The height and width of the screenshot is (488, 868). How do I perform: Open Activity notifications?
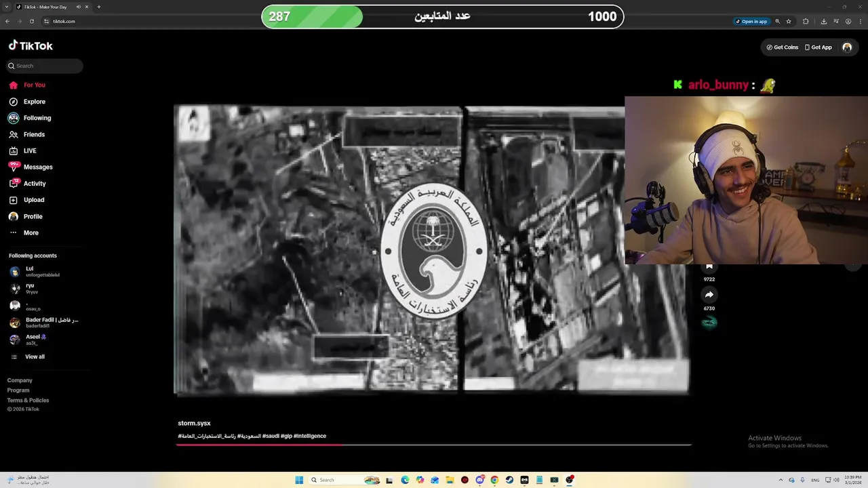[x=27, y=183]
